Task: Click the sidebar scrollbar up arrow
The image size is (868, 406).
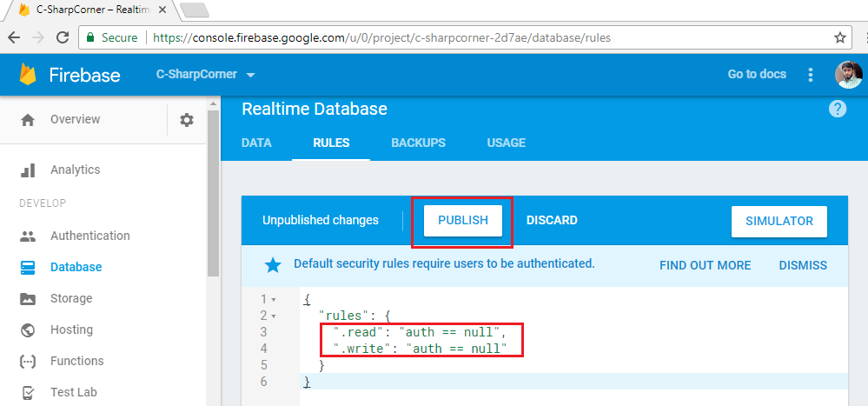Action: click(x=213, y=103)
